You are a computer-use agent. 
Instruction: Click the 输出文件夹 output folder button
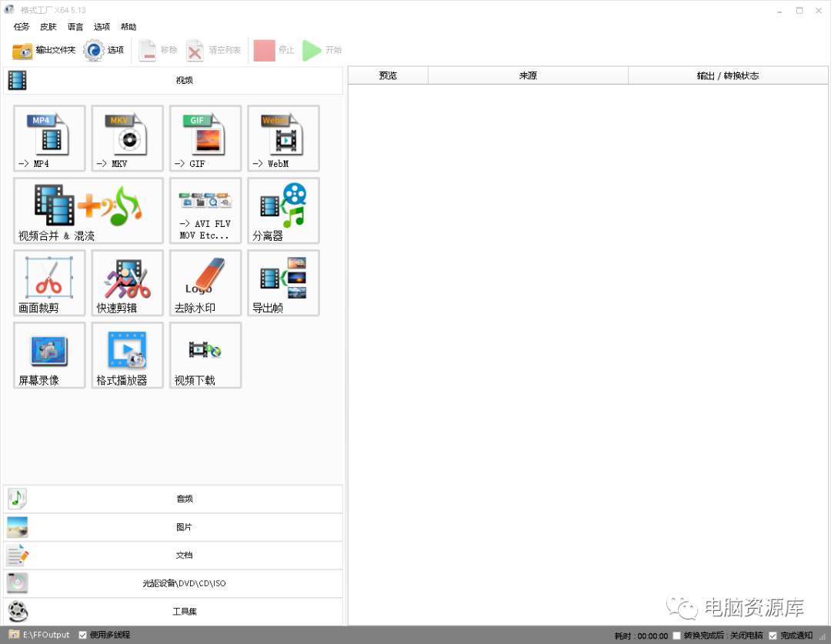coord(43,50)
